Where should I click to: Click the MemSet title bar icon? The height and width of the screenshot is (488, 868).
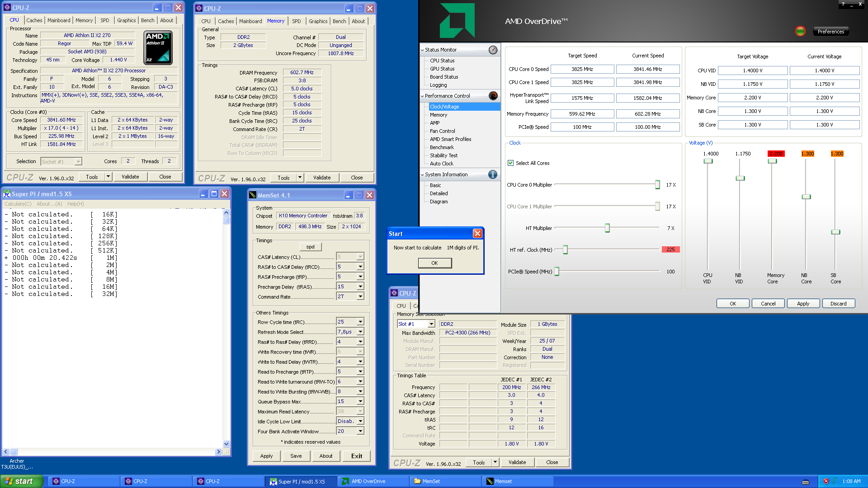[253, 195]
